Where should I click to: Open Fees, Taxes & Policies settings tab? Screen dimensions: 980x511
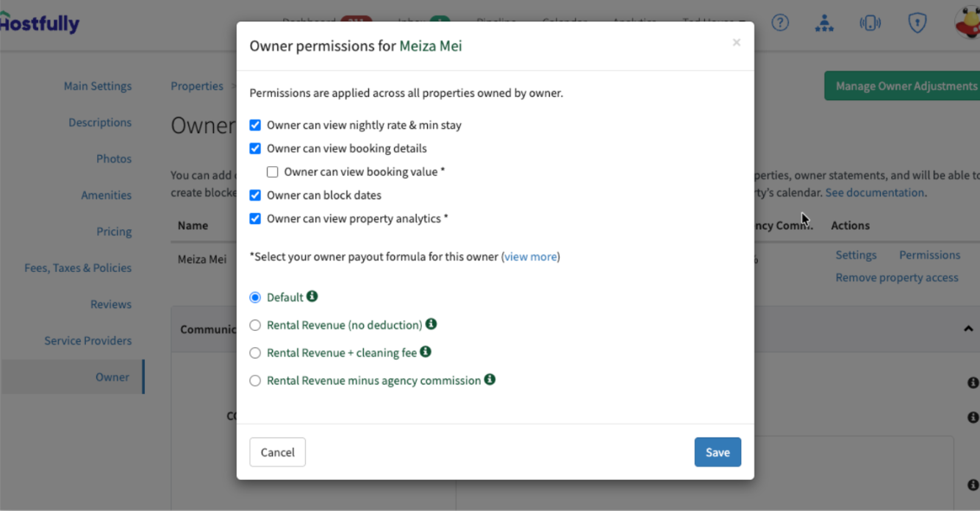click(x=78, y=268)
